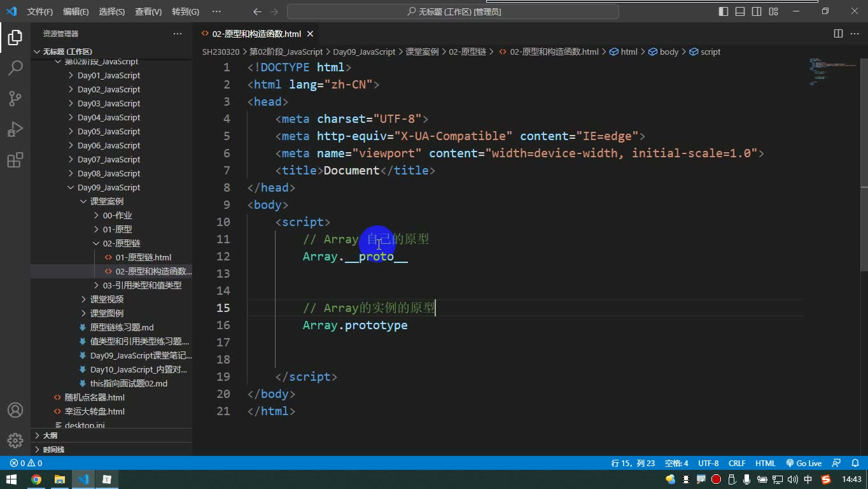Click Go Live in the status bar

click(804, 464)
